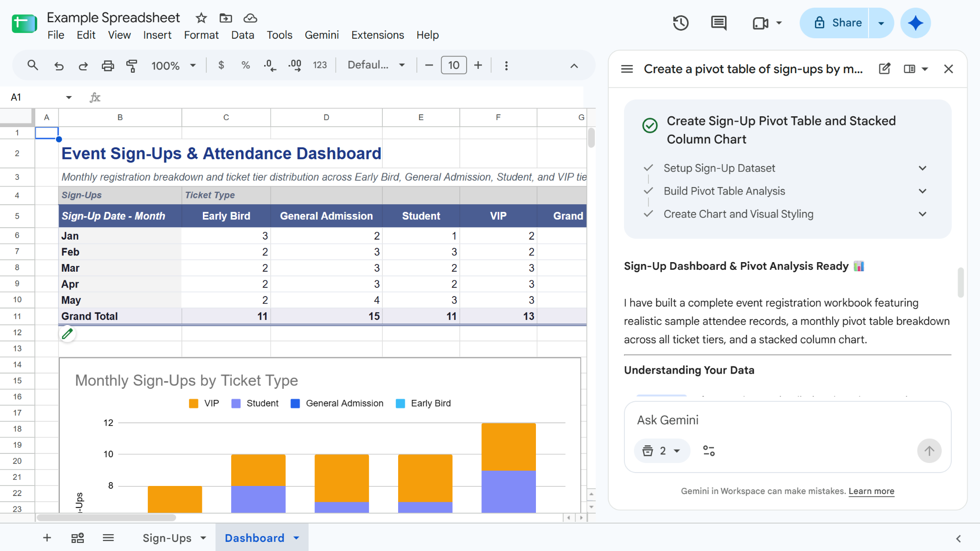Open the Data menu
980x551 pixels.
click(x=243, y=35)
